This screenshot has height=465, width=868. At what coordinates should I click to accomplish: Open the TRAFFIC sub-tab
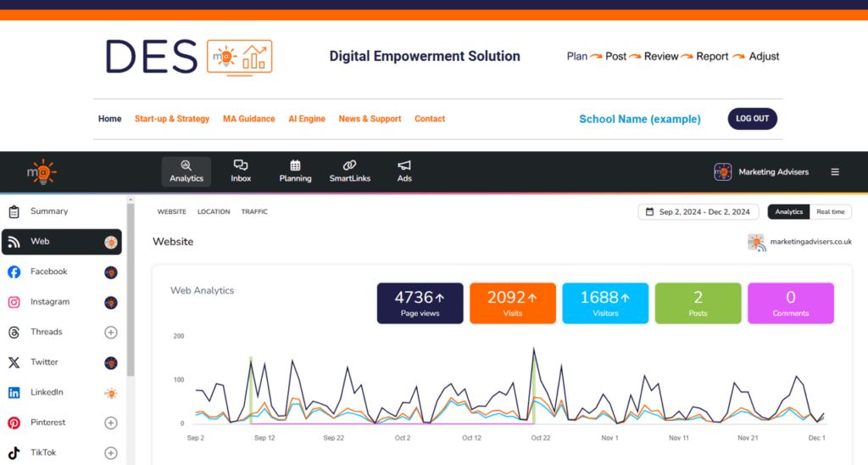click(254, 212)
